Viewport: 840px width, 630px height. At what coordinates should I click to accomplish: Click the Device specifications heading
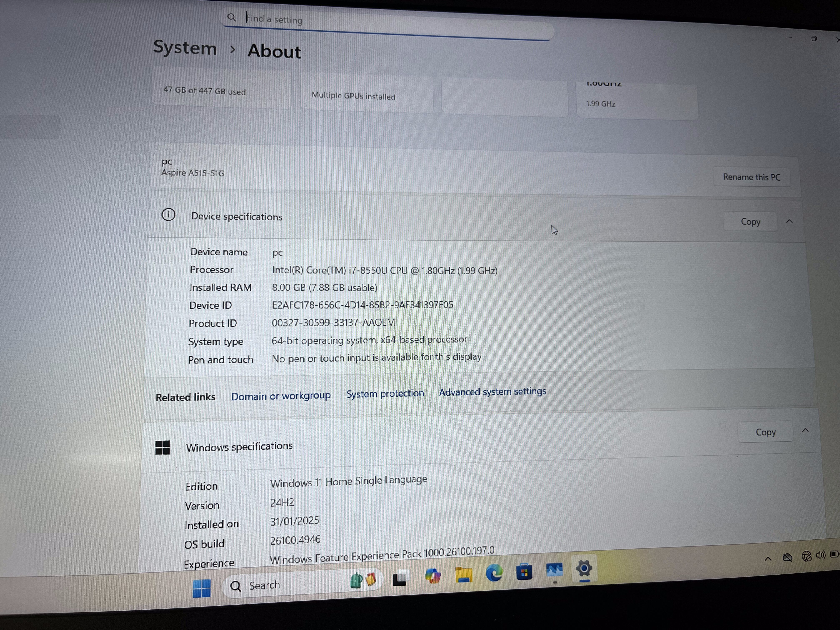tap(237, 216)
